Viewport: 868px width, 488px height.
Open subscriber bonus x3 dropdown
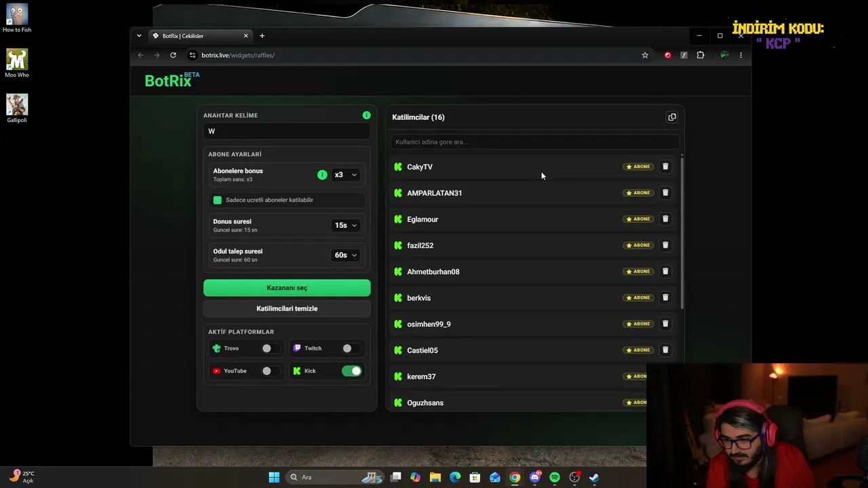[346, 175]
